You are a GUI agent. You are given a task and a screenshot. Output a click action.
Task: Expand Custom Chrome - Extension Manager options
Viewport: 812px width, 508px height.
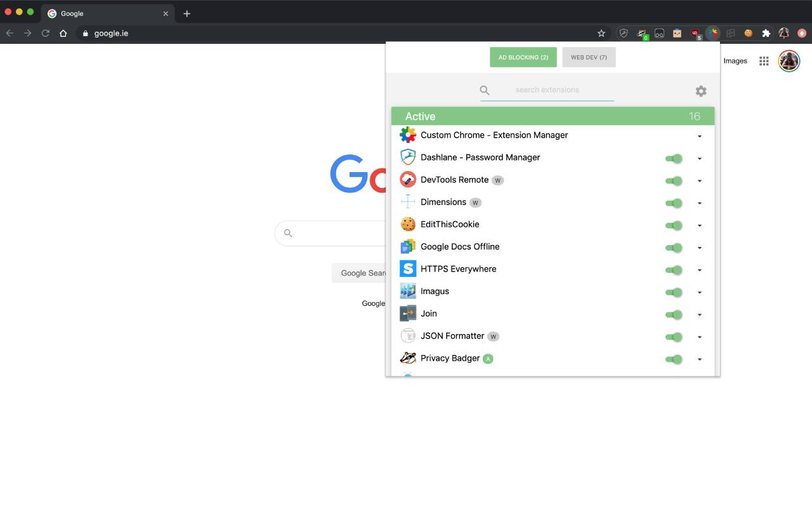pos(700,137)
